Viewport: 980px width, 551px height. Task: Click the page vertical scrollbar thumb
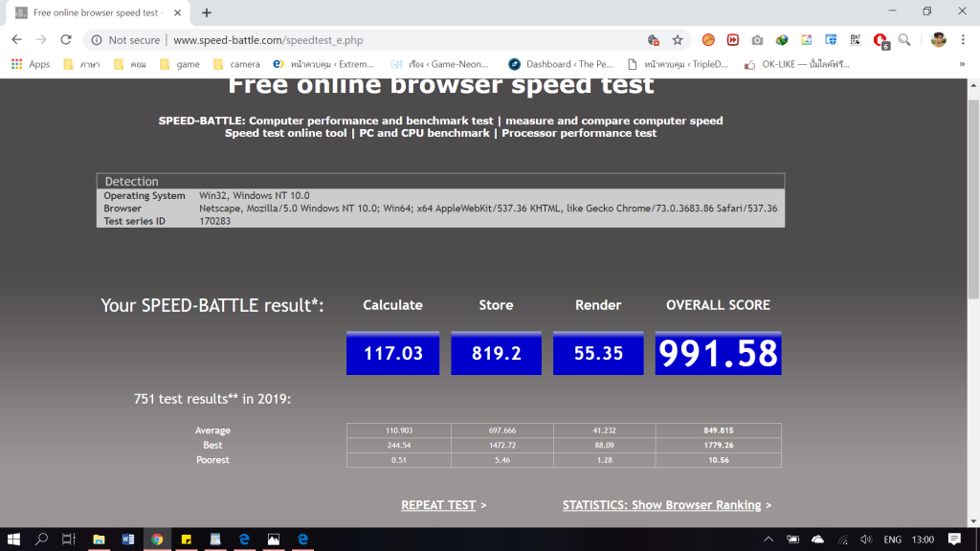coord(973,199)
